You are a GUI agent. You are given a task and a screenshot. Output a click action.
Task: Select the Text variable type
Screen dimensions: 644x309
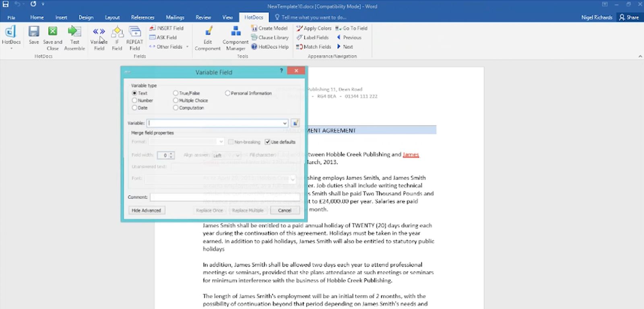click(x=139, y=93)
